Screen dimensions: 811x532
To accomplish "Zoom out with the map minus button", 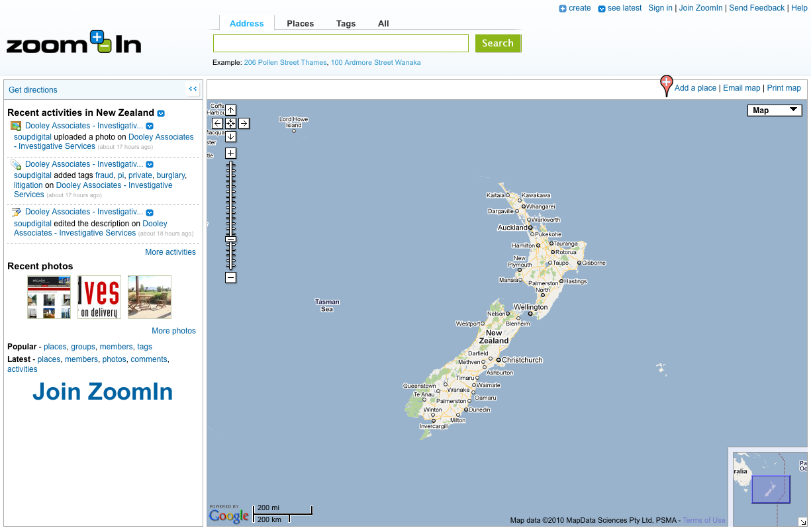I will pos(230,277).
